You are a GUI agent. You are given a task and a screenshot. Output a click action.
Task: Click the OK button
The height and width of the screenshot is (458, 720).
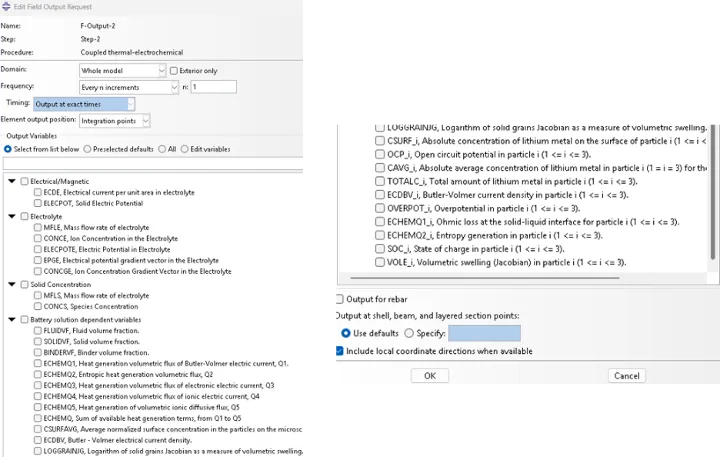pyautogui.click(x=429, y=375)
